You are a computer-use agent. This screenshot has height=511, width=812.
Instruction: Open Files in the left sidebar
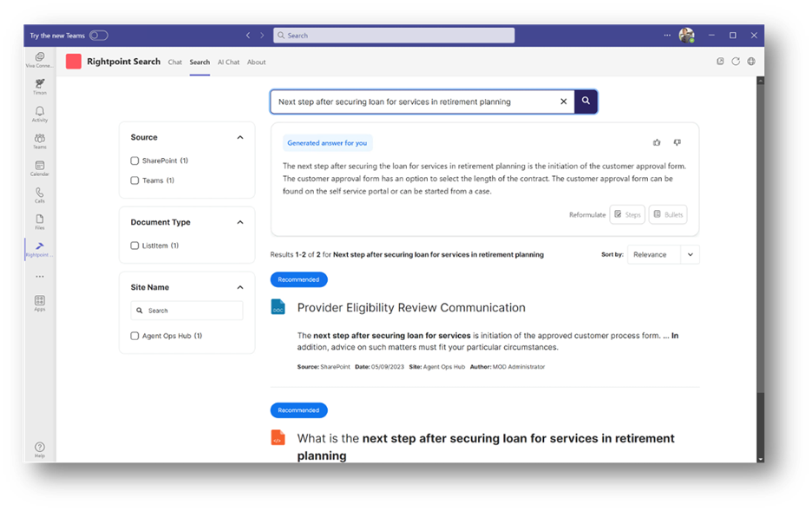[40, 221]
